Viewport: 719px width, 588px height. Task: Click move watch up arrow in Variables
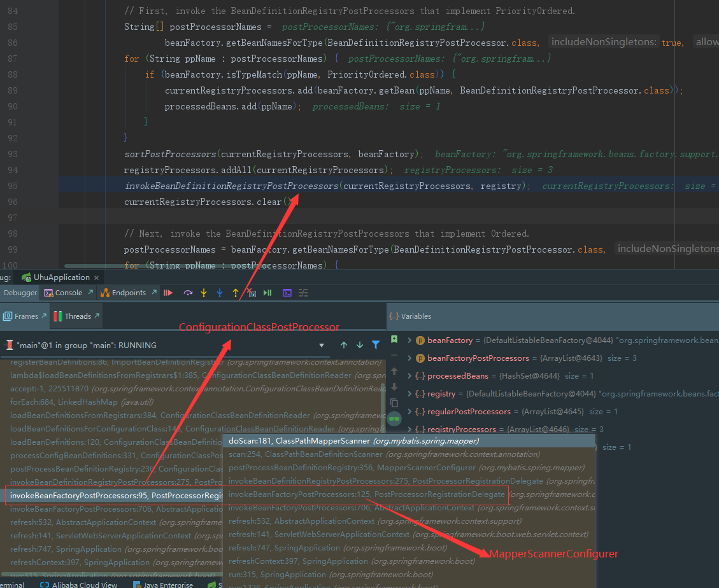[394, 371]
